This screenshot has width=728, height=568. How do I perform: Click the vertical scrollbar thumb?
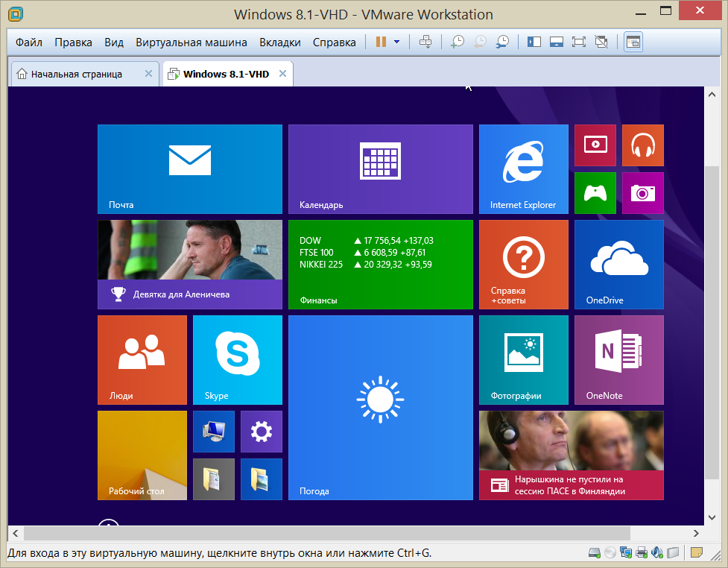click(712, 323)
